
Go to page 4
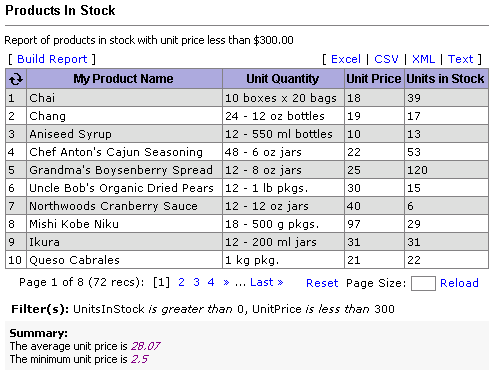[x=211, y=282]
